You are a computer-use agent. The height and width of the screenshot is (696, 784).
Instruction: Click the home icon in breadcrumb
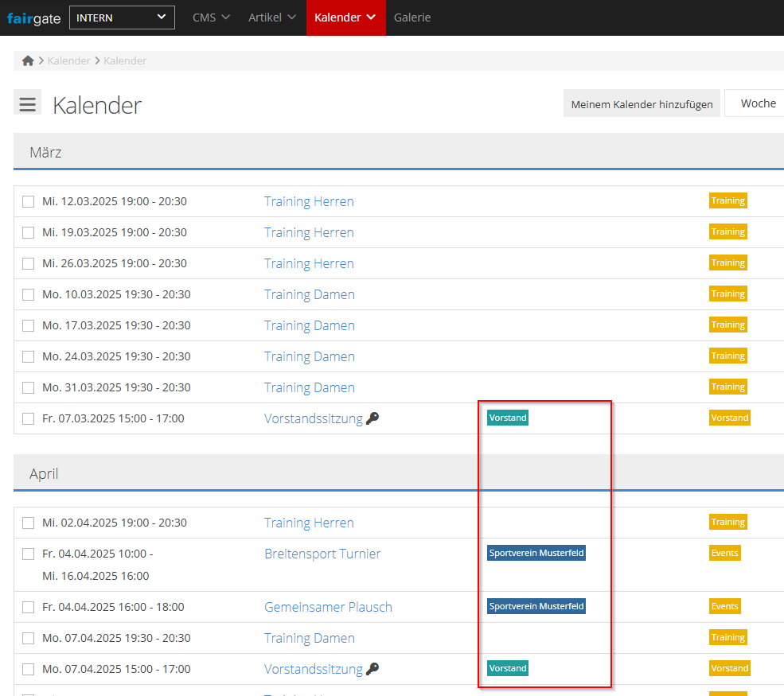tap(28, 61)
